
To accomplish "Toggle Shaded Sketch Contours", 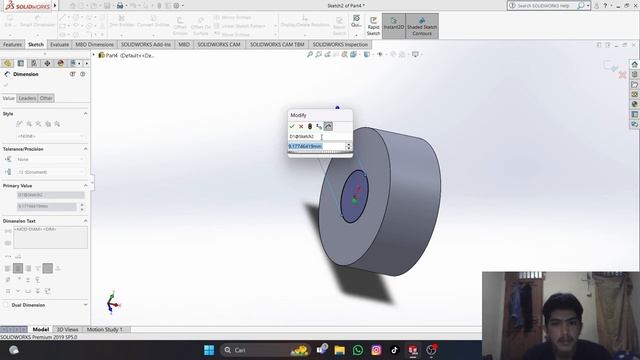I will pyautogui.click(x=422, y=26).
